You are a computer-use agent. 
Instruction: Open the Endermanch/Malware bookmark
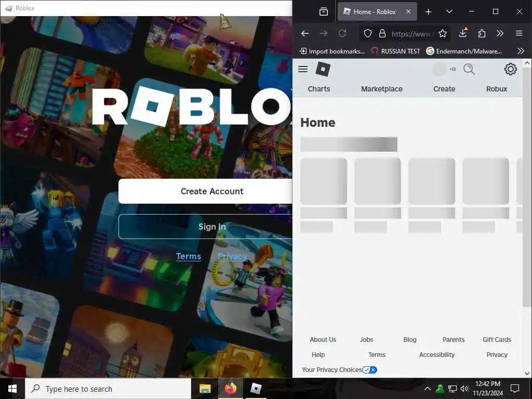(464, 51)
